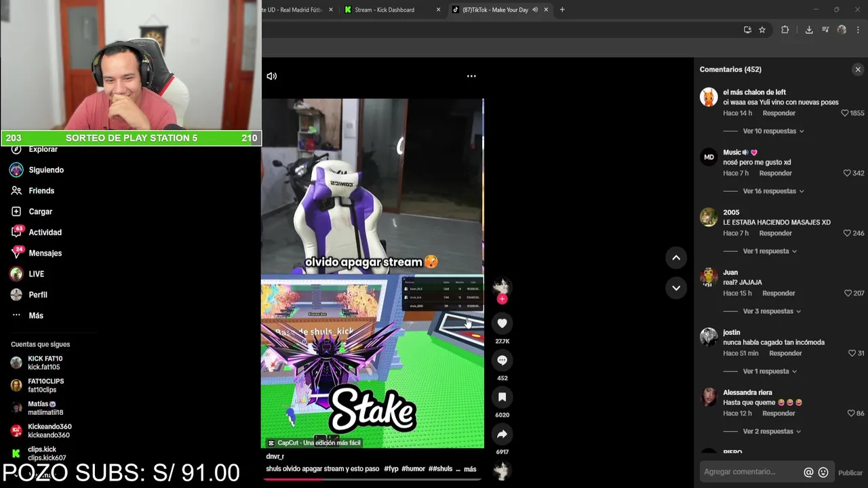Viewport: 868px width, 488px height.
Task: Mute the TikTok video volume icon
Action: tap(272, 76)
